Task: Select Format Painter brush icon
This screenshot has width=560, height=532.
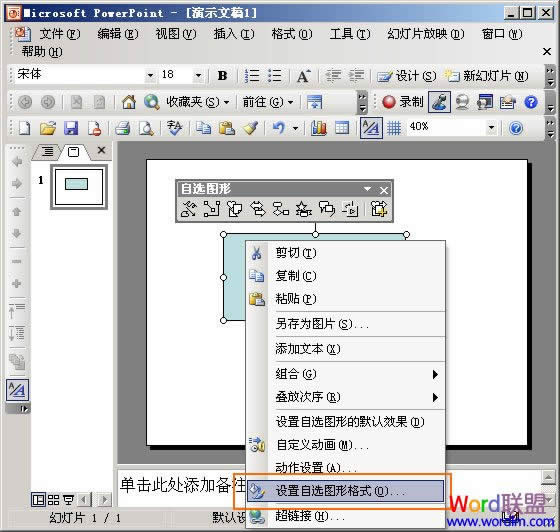Action: [250, 128]
